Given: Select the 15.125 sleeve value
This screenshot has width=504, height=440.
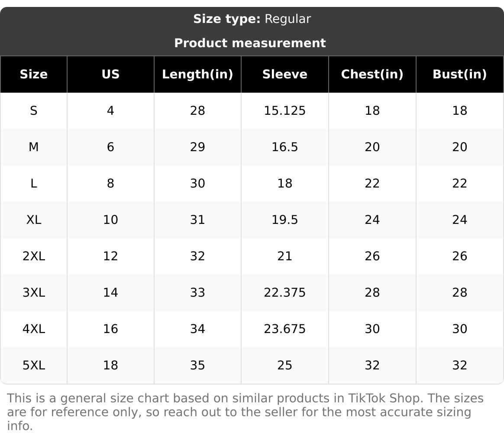Looking at the screenshot, I should (x=284, y=111).
